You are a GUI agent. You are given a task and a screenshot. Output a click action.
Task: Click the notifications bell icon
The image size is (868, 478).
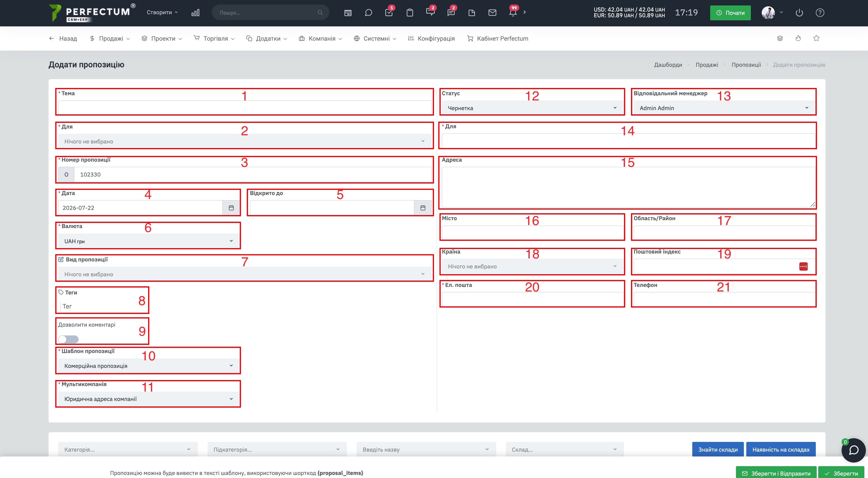[513, 13]
